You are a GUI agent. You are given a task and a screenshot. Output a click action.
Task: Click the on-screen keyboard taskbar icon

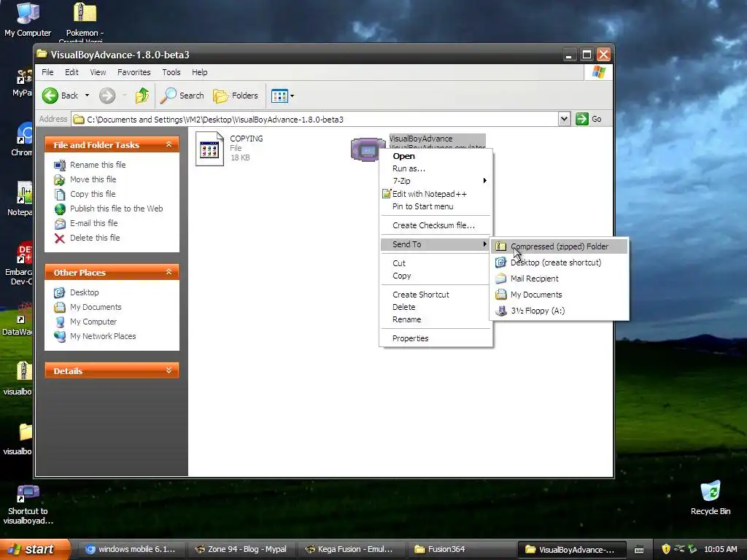click(x=639, y=550)
